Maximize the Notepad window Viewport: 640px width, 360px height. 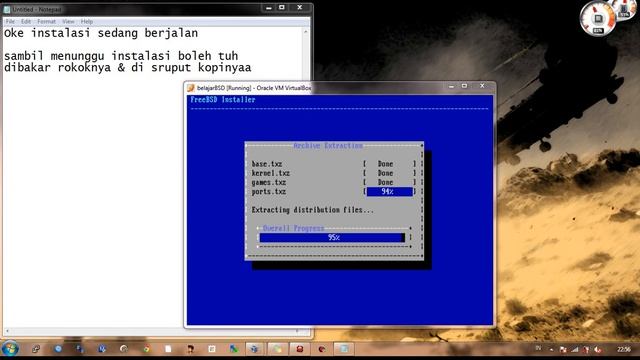coord(282,7)
